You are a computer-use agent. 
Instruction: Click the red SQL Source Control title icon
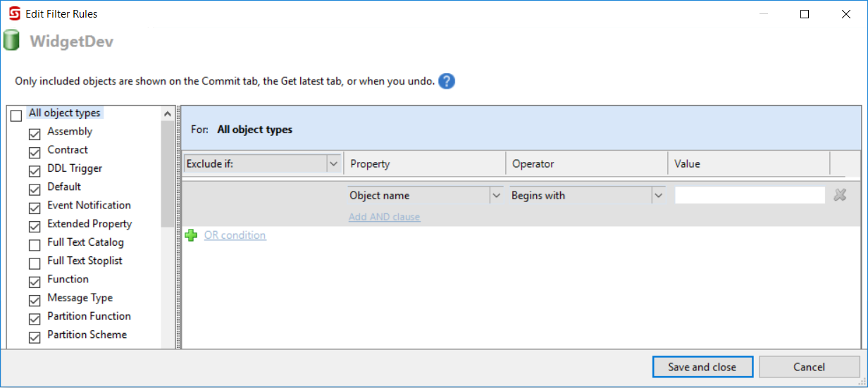pyautogui.click(x=13, y=13)
